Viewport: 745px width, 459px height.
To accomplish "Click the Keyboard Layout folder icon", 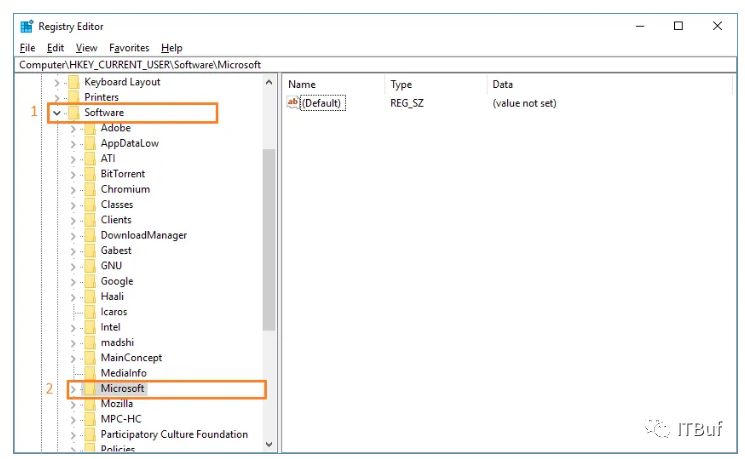I will point(74,82).
